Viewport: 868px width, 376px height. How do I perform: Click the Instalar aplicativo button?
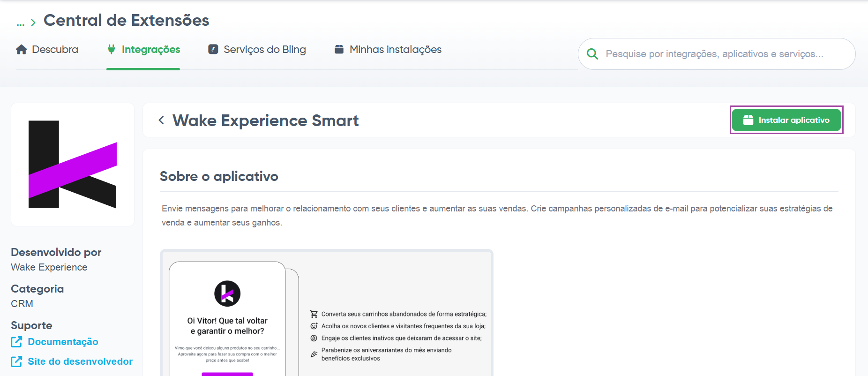coord(786,120)
